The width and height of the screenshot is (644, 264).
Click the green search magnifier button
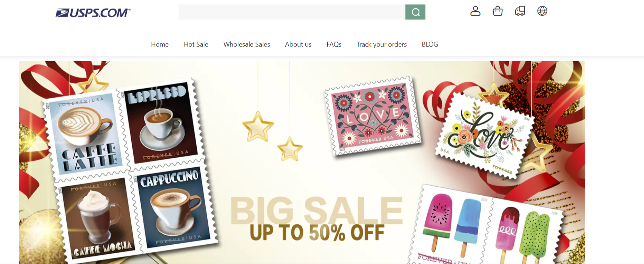(415, 12)
